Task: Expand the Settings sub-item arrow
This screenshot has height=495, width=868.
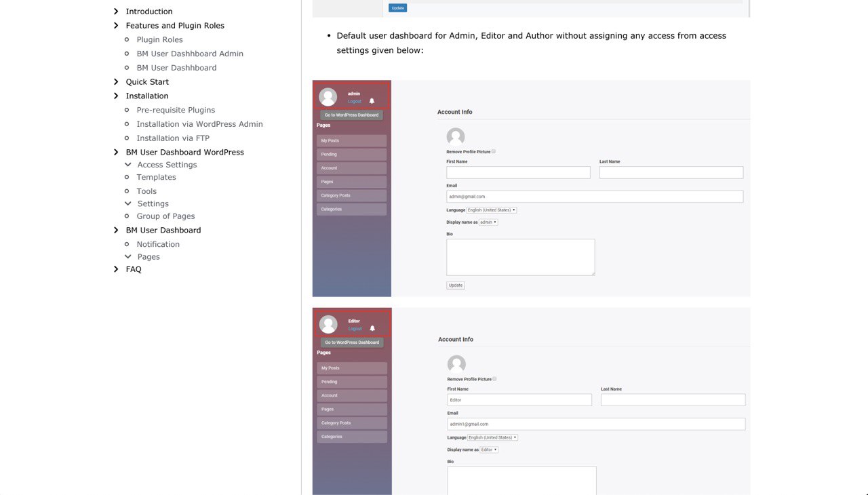Action: (127, 203)
